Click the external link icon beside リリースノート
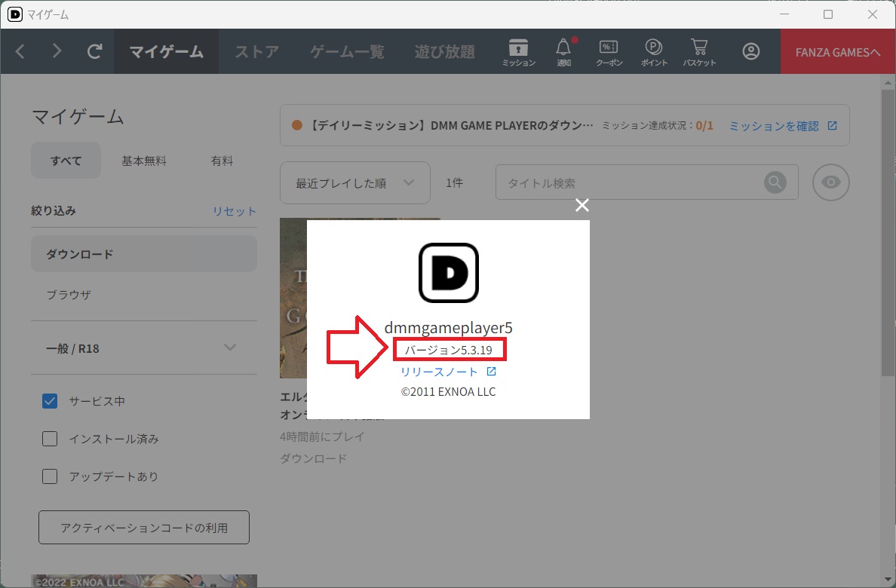The width and height of the screenshot is (896, 588). point(492,372)
